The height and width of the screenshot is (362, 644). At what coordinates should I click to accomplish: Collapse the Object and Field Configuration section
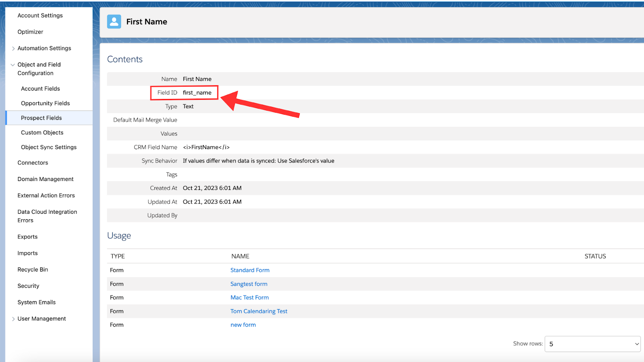click(12, 64)
